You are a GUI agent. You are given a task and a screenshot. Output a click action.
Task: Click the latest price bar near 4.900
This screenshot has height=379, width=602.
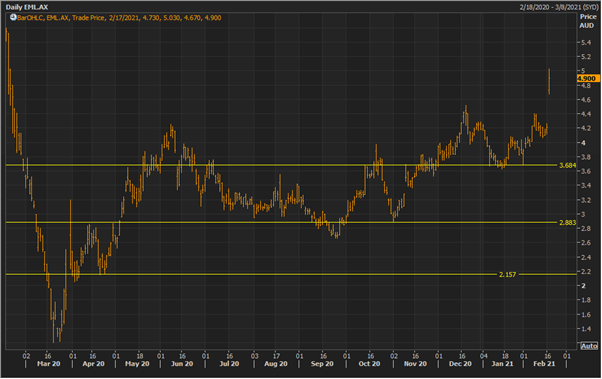[549, 81]
